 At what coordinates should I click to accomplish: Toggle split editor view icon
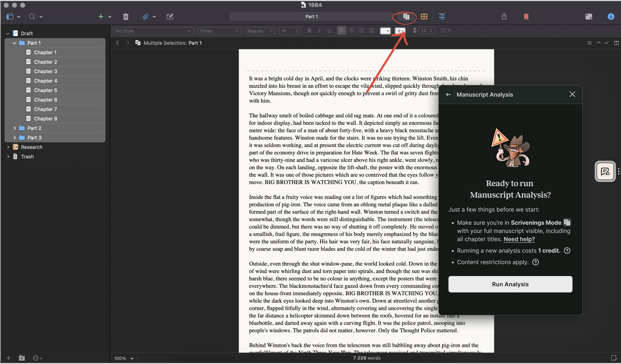point(616,43)
